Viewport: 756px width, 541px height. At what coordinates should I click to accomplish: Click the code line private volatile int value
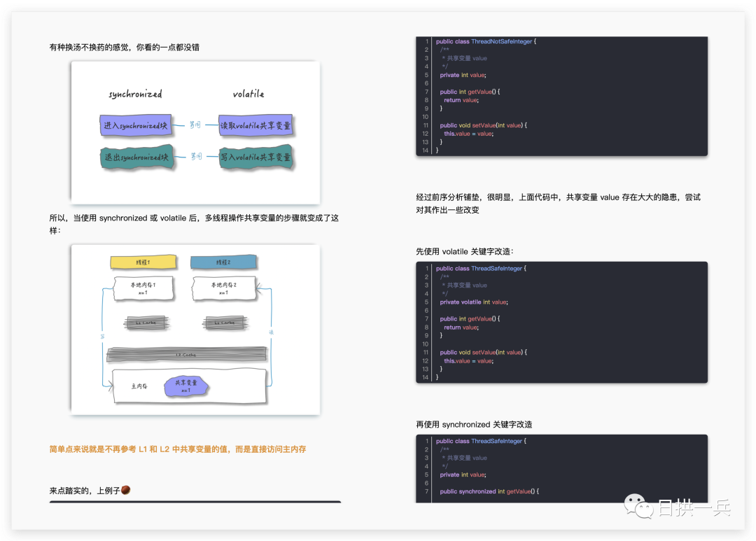[474, 302]
